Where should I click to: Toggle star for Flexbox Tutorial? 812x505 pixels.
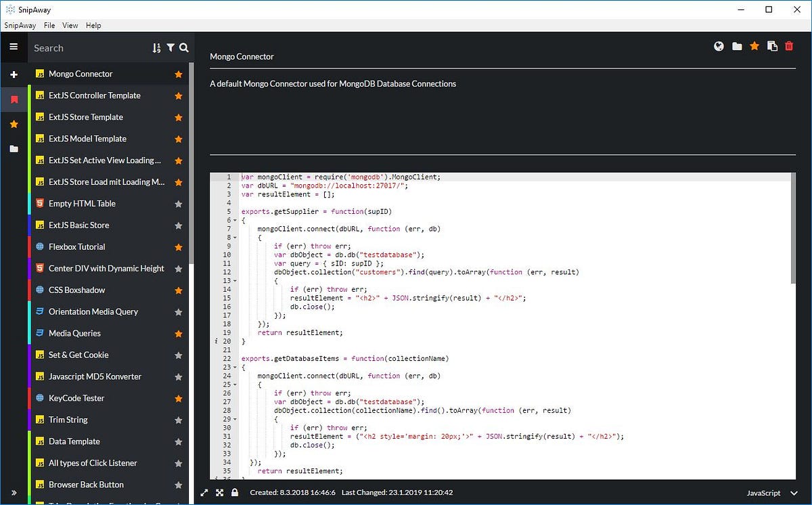179,247
